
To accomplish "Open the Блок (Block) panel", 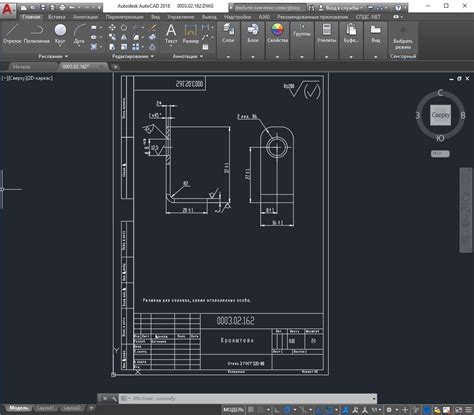I will point(253,33).
